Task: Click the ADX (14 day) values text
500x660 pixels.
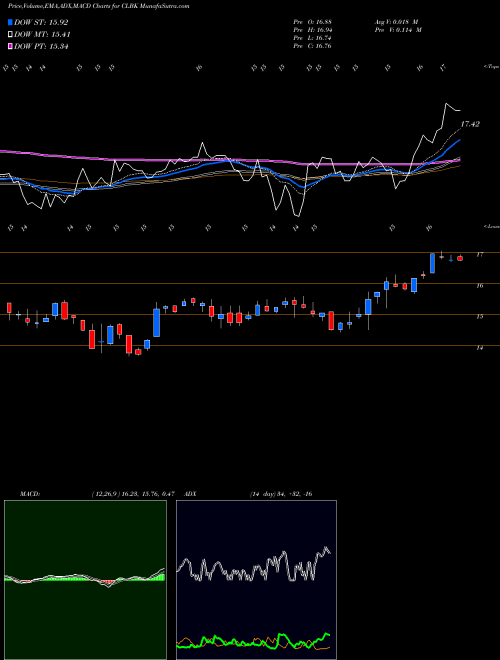Action: pos(281,494)
